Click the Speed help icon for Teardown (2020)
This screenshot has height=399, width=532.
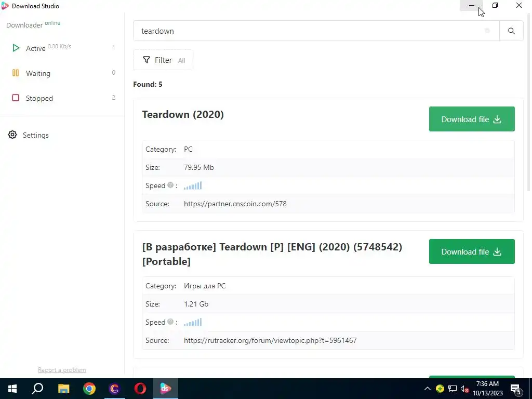click(170, 185)
